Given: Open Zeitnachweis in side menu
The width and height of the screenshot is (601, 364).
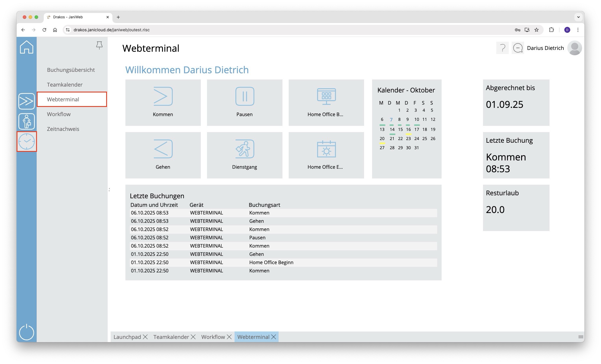Looking at the screenshot, I should coord(63,129).
